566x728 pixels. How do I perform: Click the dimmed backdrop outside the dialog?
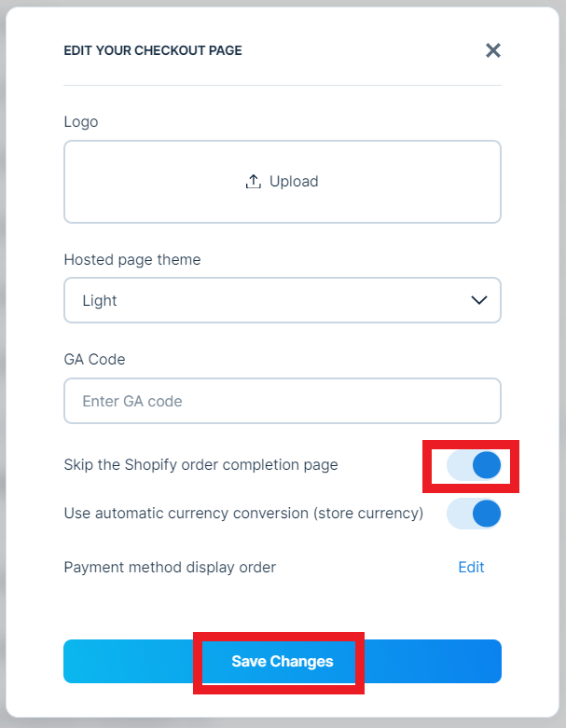[x=3, y=373]
